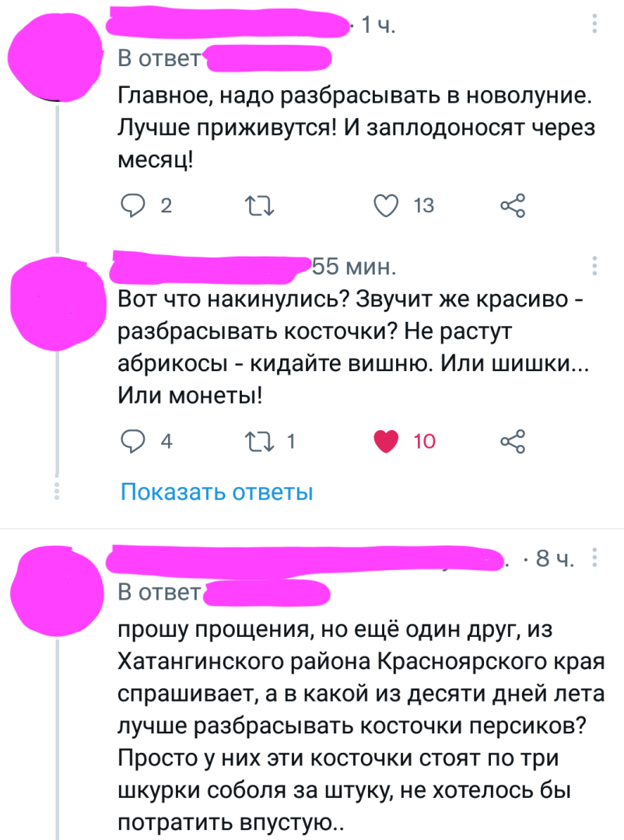The image size is (624, 840).
Task: Open the share icon on the second tweet
Action: (513, 441)
